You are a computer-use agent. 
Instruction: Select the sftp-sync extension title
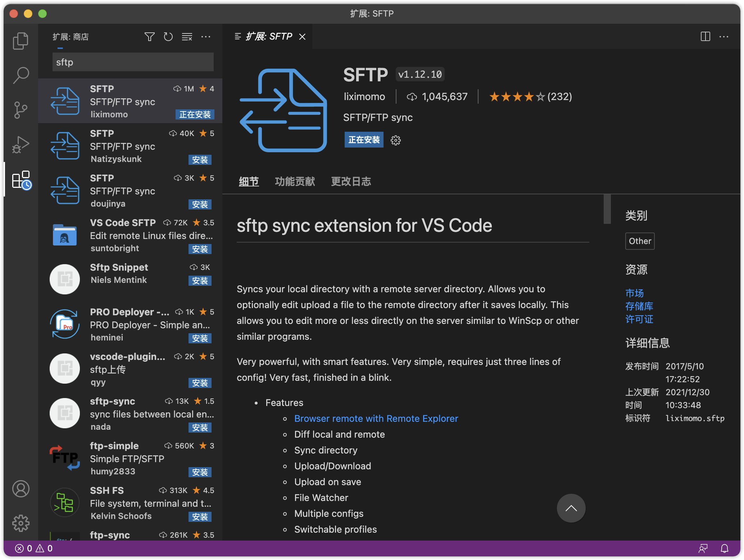click(112, 401)
